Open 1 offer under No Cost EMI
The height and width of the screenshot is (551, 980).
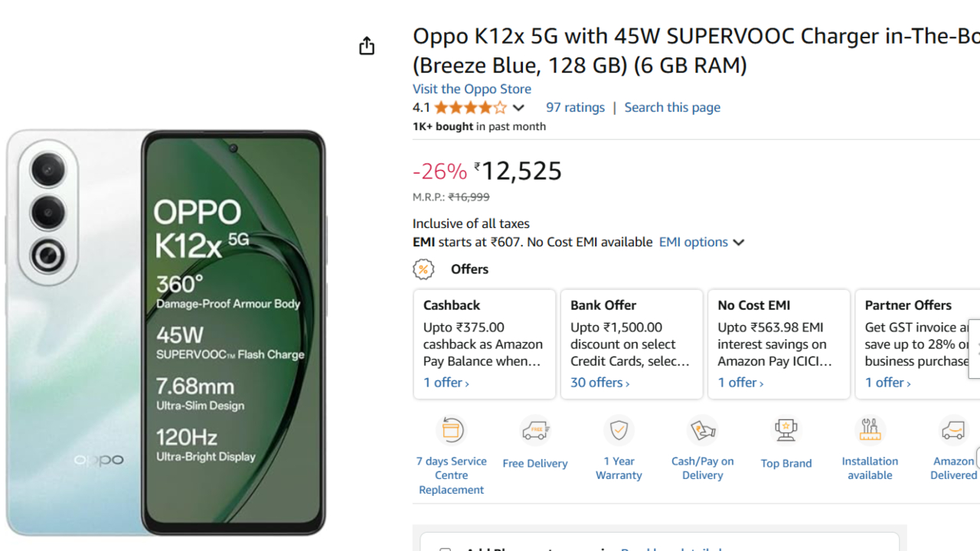(740, 383)
